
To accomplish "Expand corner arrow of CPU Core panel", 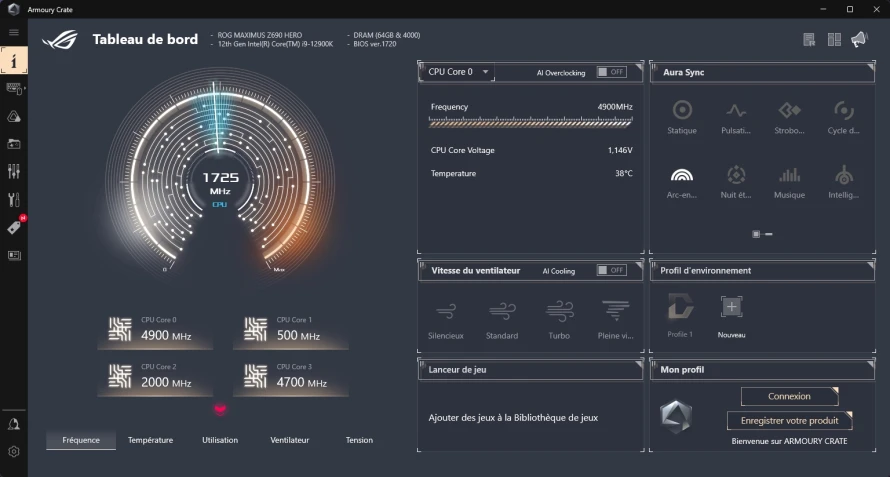I will pyautogui.click(x=639, y=66).
